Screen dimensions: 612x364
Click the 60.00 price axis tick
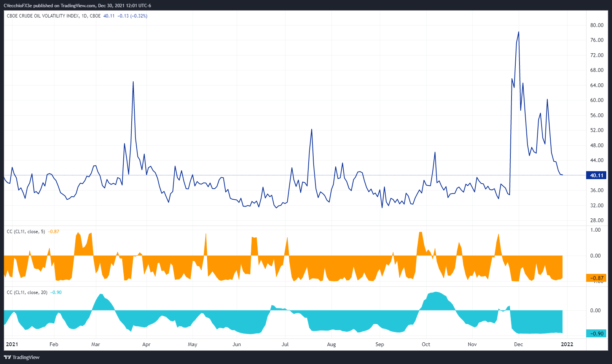click(597, 100)
